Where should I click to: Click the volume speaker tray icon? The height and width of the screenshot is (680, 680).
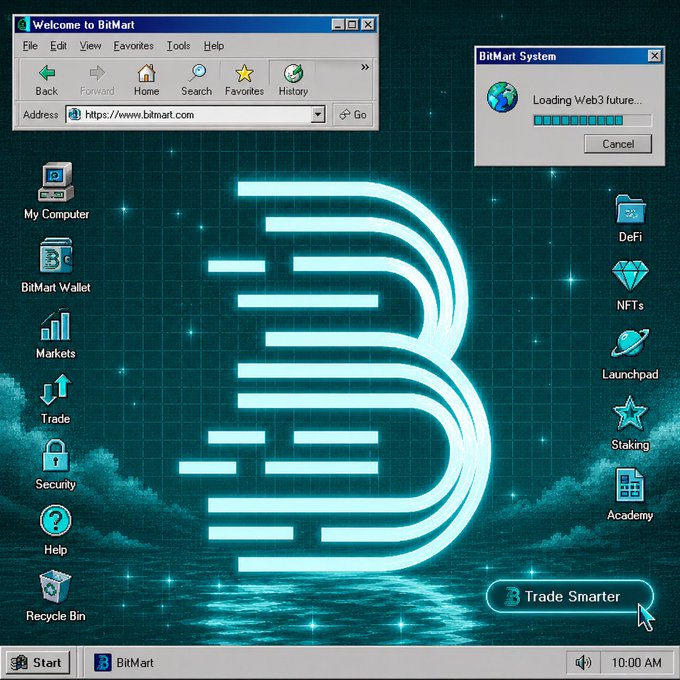(x=583, y=662)
